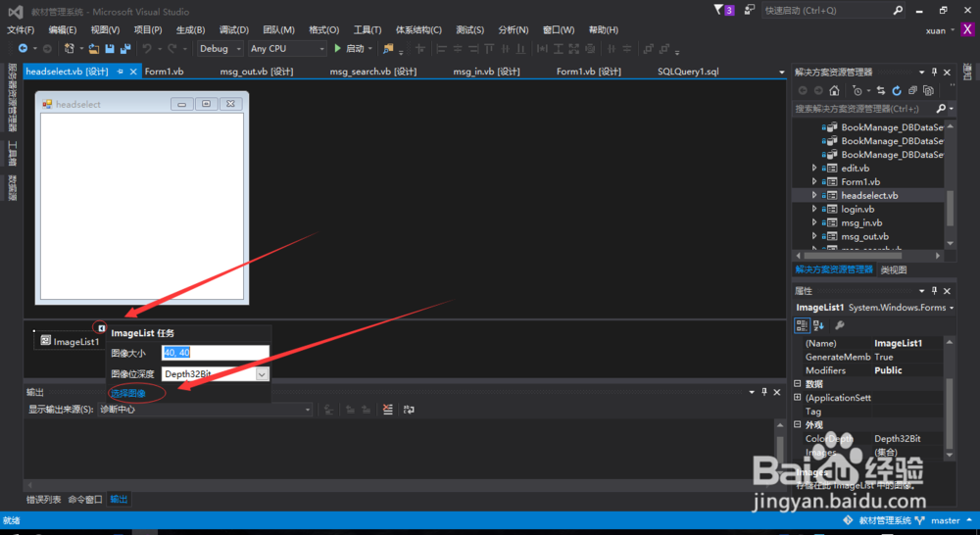Switch to the msg_search.vb design tab
Viewport: 980px width, 535px height.
373,72
